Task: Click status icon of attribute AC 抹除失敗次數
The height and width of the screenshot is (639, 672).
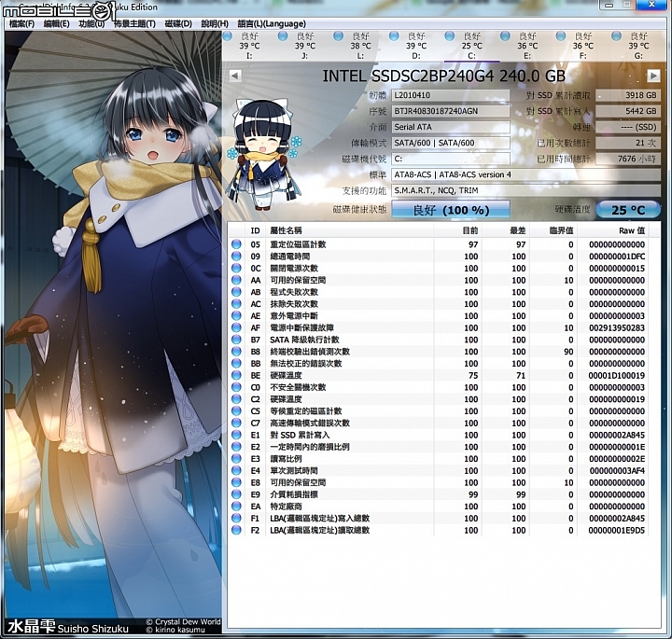Action: point(236,304)
